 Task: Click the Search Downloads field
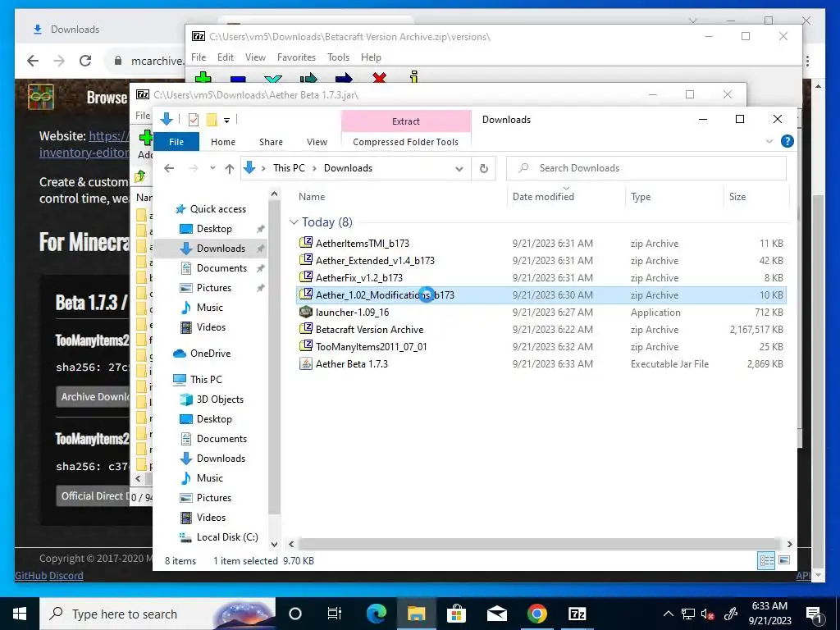[x=646, y=168]
